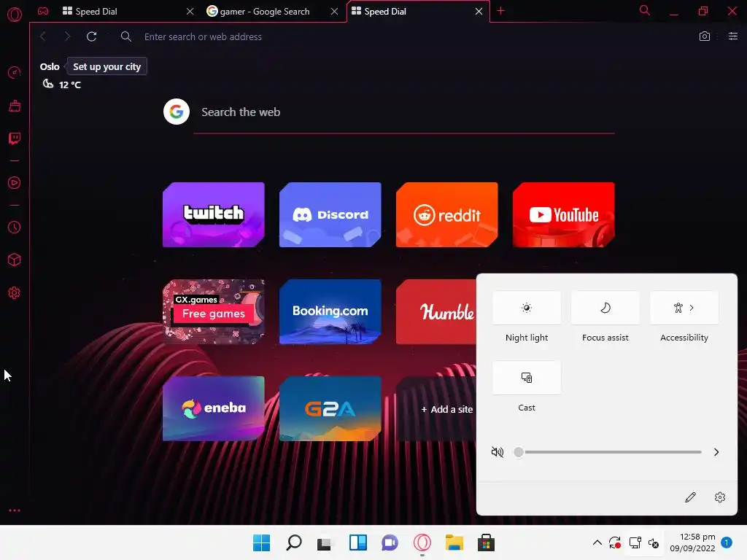Viewport: 747px width, 560px height.
Task: Open History clock icon in sidebar
Action: pos(15,227)
